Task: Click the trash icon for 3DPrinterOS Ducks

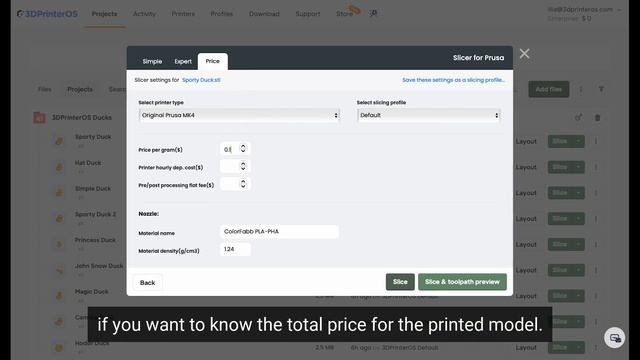Action: click(x=598, y=118)
